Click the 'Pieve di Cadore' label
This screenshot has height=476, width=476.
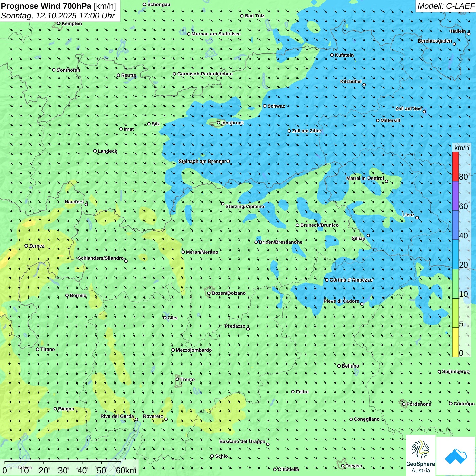click(341, 301)
